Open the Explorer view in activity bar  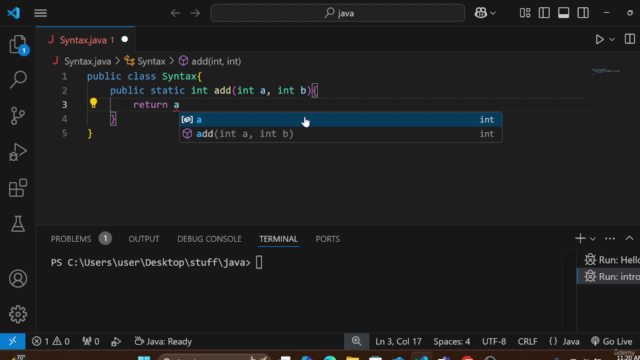[x=18, y=44]
